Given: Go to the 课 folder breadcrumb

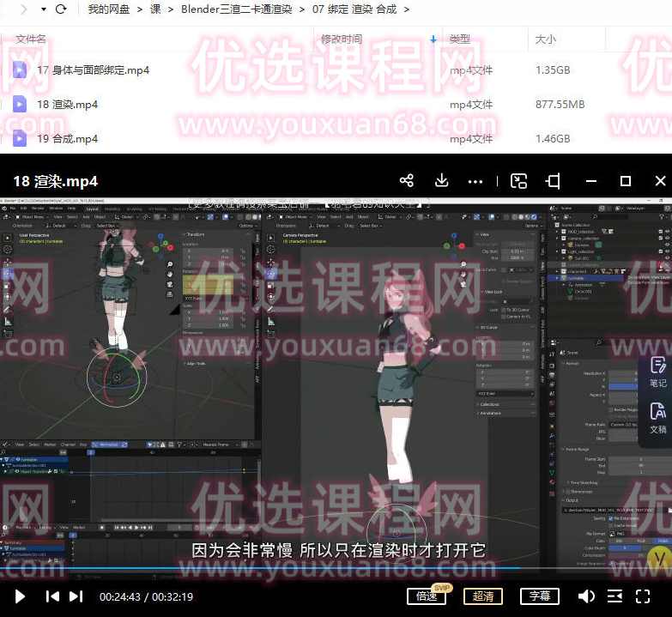Looking at the screenshot, I should tap(155, 9).
